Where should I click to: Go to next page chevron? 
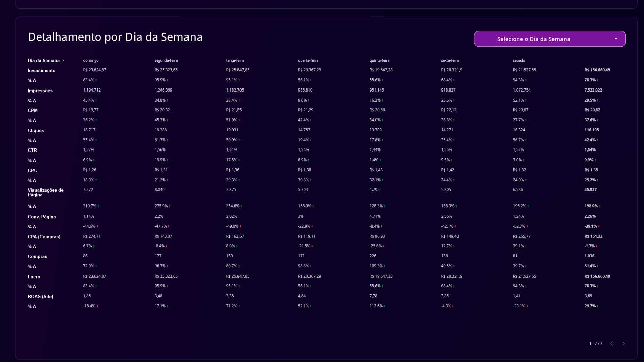point(623,344)
